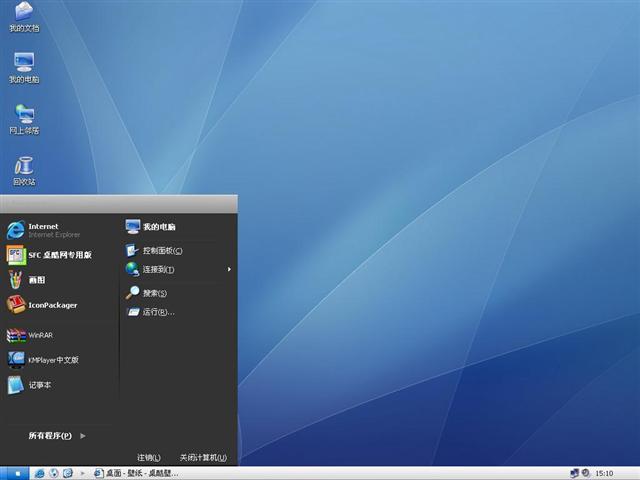
Task: Open 控制面板(C) Control Panel entry
Action: (x=160, y=251)
